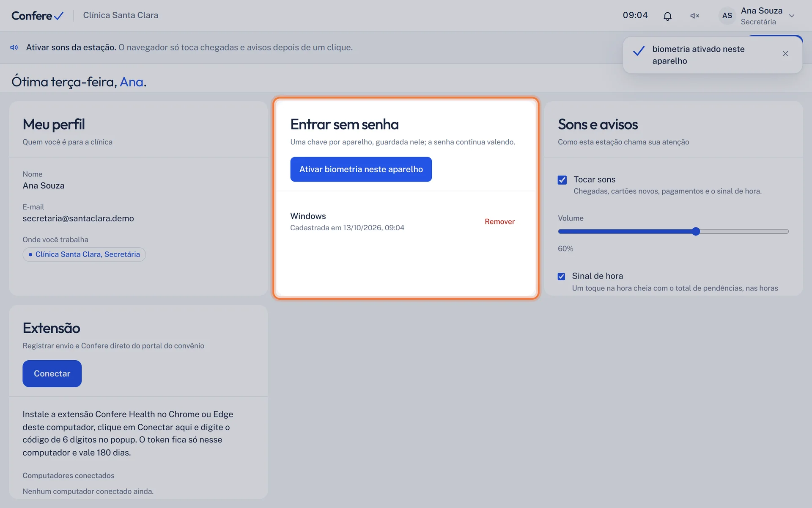Click the Extensão heading
The width and height of the screenshot is (812, 508).
pos(51,328)
